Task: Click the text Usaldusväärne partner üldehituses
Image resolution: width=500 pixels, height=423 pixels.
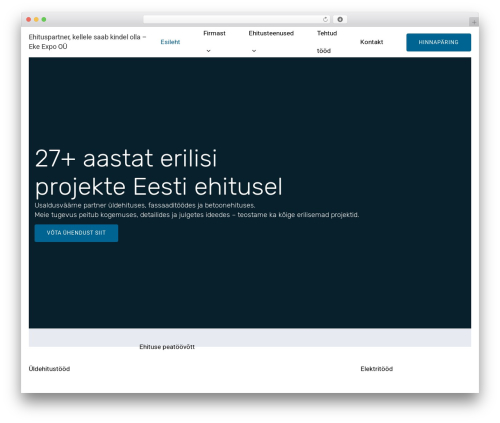Action: click(145, 205)
